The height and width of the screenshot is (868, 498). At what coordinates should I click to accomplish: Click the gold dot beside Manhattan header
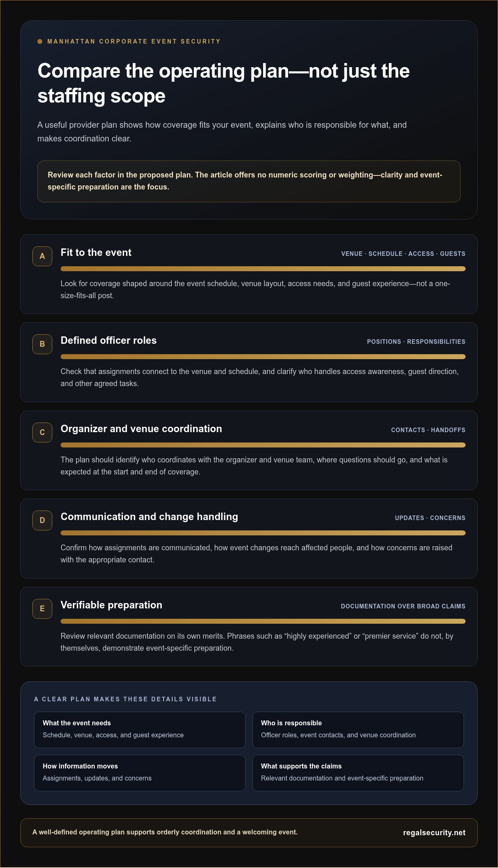(x=40, y=41)
